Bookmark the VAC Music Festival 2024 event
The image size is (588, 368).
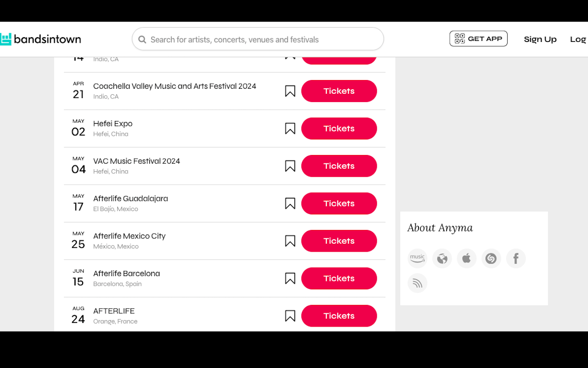[290, 166]
